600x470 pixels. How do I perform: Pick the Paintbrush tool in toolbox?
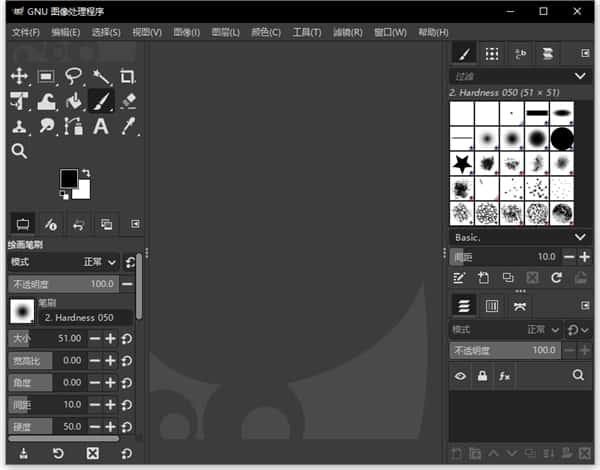(101, 101)
